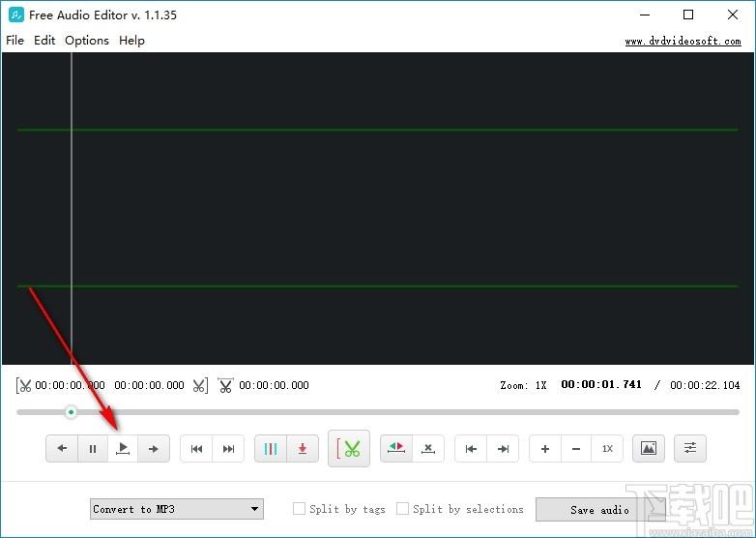
Task: Add a tag marker with red arrow icon
Action: pyautogui.click(x=303, y=449)
